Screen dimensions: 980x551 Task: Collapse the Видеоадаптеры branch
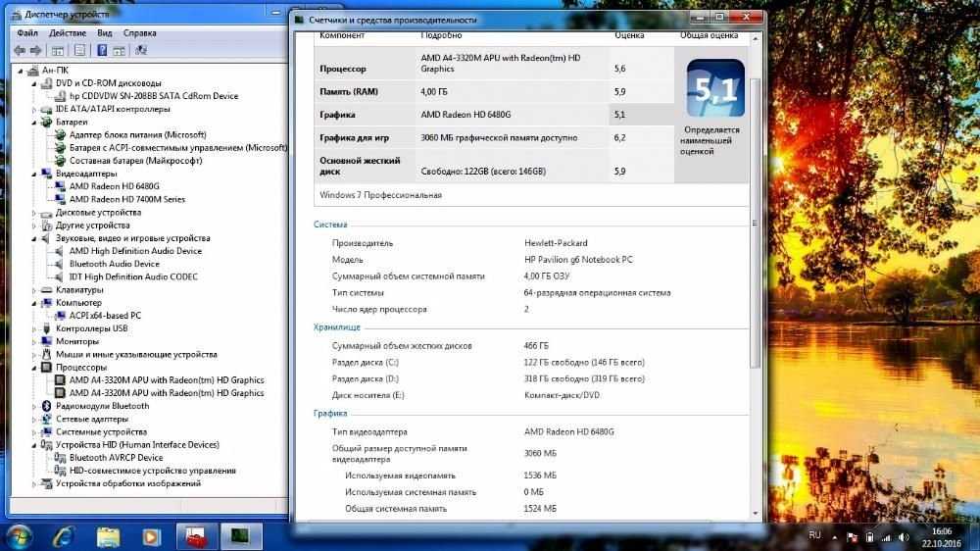click(34, 174)
